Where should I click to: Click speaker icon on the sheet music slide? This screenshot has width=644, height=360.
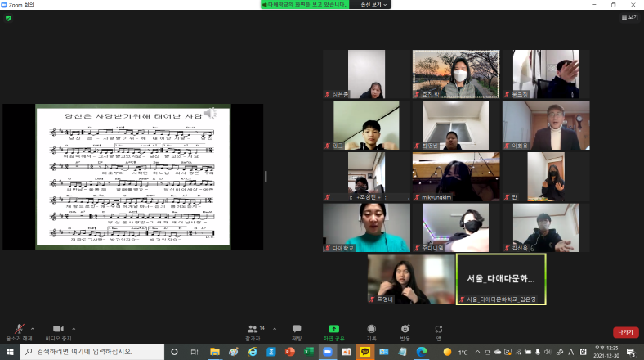(x=210, y=113)
